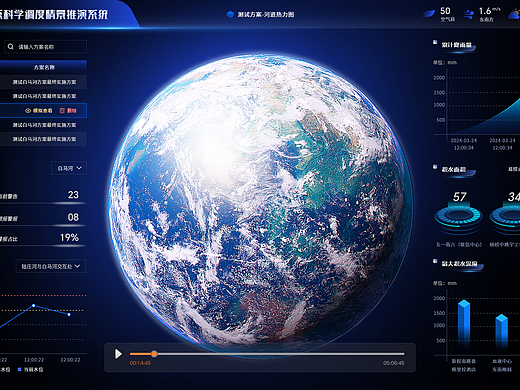The width and height of the screenshot is (520, 390).
Task: Click the wind speed icon
Action: 468,14
